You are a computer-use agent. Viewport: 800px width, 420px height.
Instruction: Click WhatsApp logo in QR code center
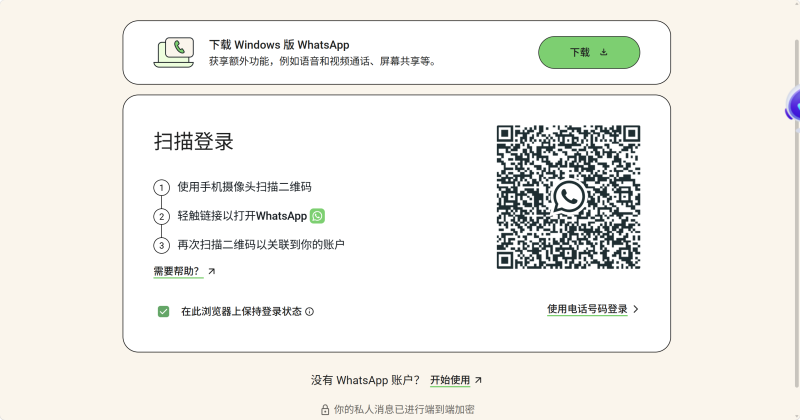(x=569, y=197)
